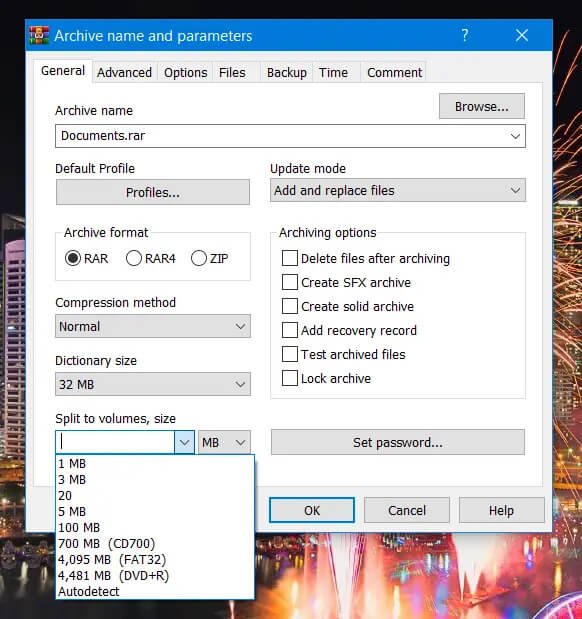Toggle Test archived files checkbox
The width and height of the screenshot is (582, 619).
tap(290, 354)
